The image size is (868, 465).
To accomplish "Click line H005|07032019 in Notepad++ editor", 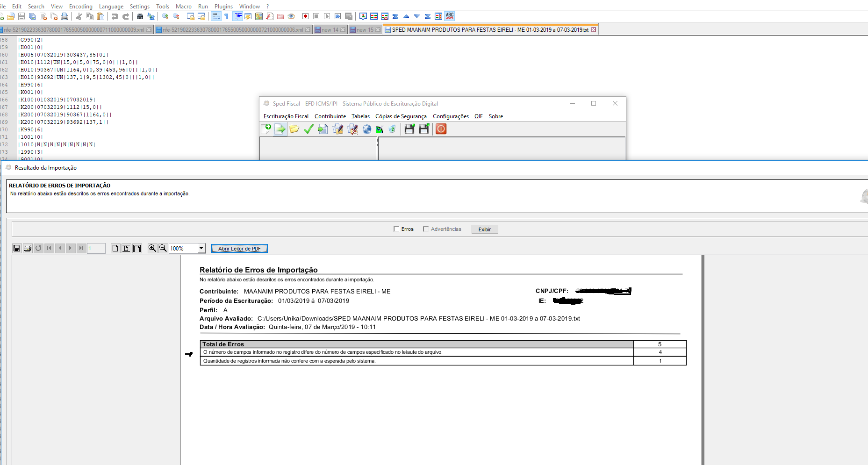I will point(63,55).
